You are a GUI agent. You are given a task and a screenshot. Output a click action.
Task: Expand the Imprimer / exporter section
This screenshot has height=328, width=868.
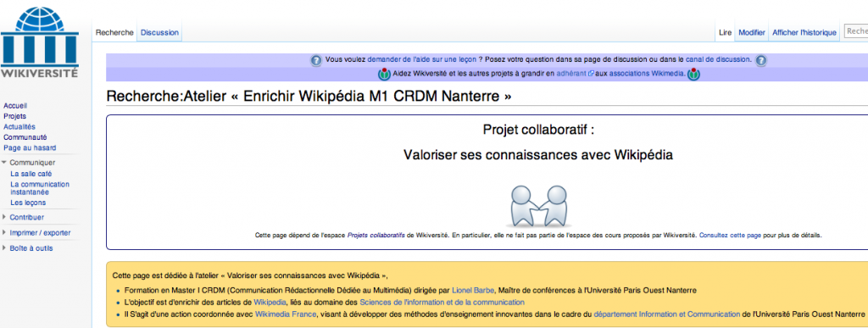[x=4, y=233]
